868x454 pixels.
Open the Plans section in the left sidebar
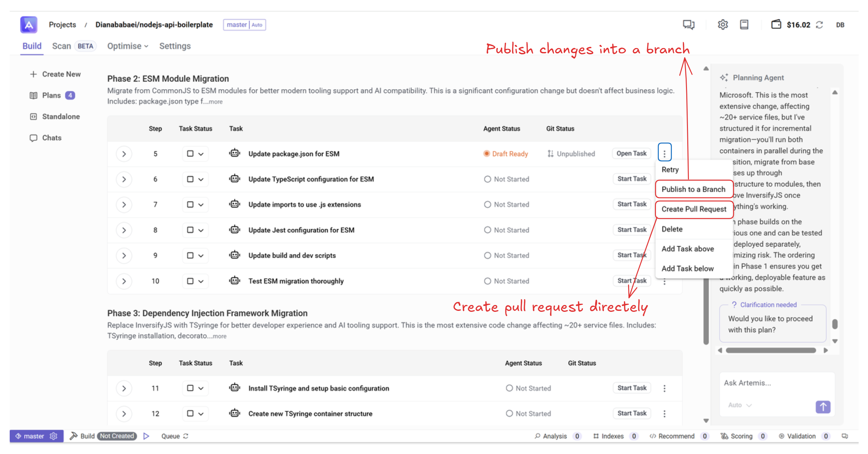(51, 95)
